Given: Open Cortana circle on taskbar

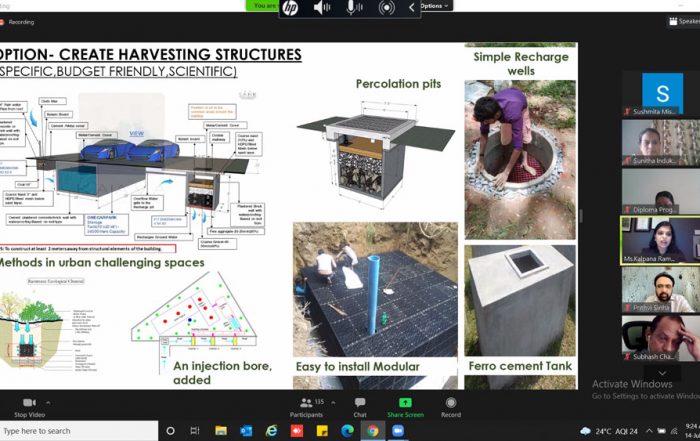Looking at the screenshot, I should pyautogui.click(x=171, y=431).
